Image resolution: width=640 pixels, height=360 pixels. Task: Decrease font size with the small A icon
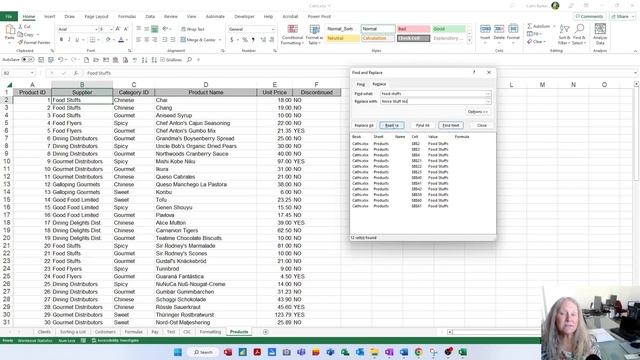(126, 29)
